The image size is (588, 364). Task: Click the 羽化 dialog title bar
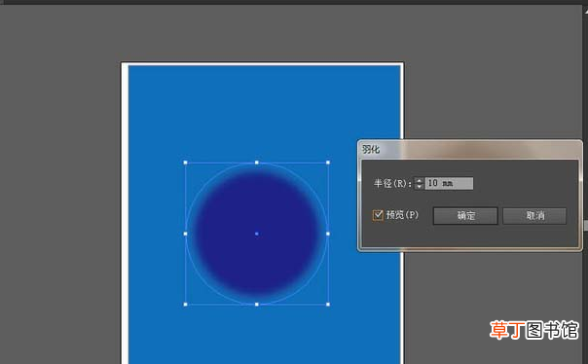469,150
